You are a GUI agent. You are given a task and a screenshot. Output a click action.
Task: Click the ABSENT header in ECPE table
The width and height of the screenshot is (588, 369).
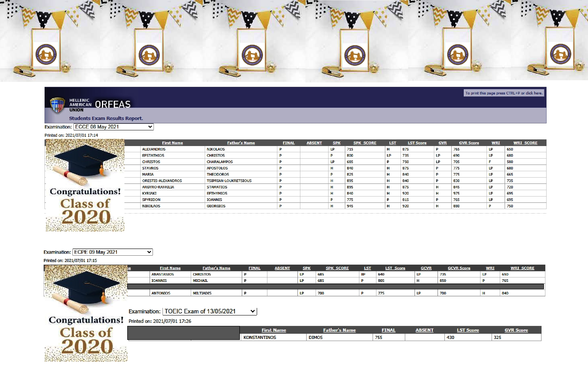[x=282, y=268]
